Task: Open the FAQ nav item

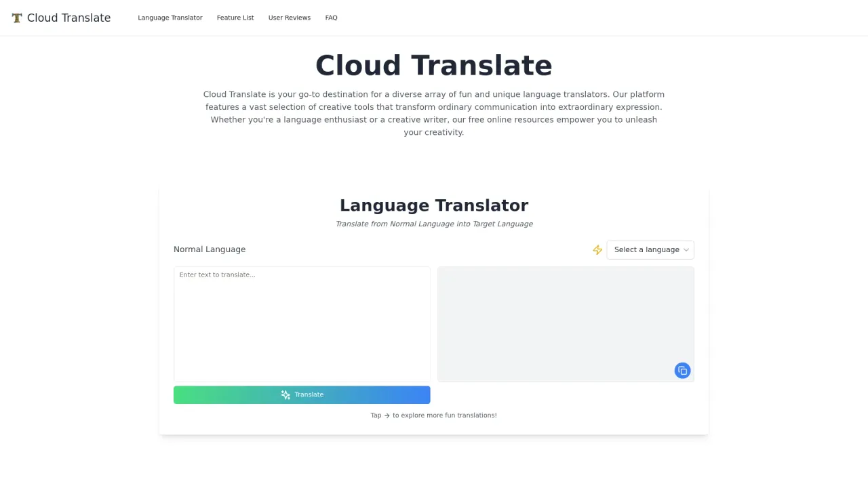Action: tap(331, 18)
